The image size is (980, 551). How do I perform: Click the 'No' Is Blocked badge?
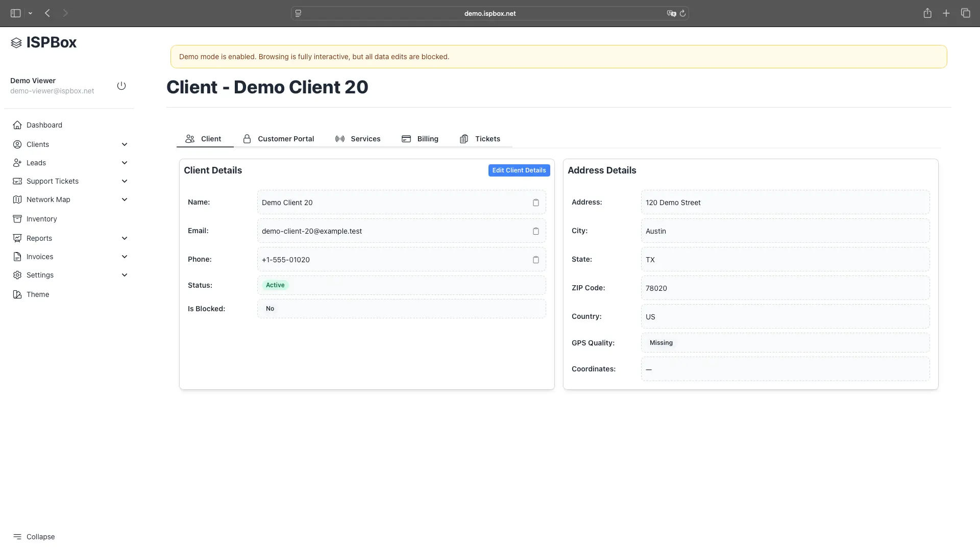tap(270, 309)
